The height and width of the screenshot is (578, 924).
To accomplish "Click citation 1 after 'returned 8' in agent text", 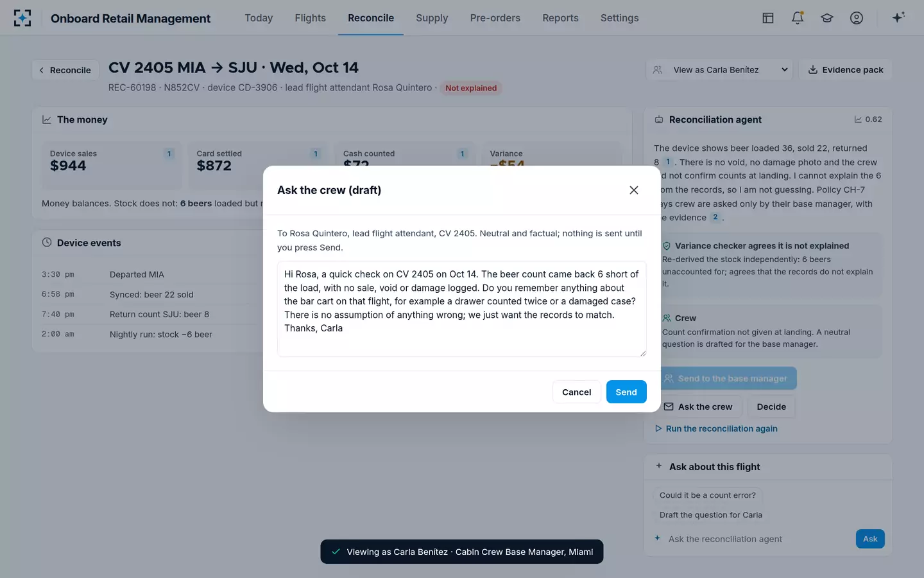I will pos(668,162).
